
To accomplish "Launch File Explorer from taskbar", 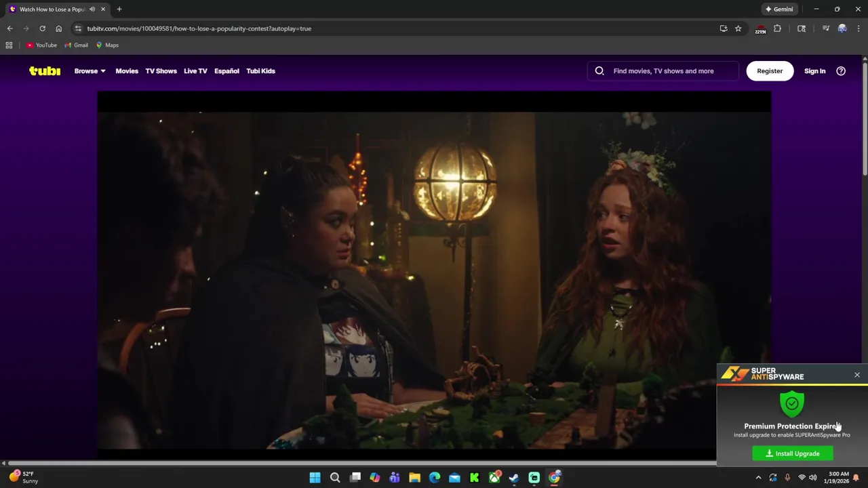I will [x=414, y=478].
